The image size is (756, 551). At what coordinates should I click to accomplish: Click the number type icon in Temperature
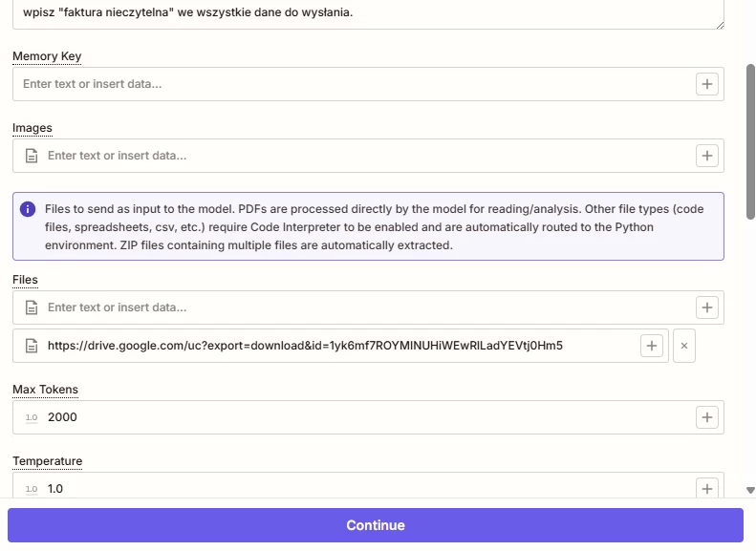tap(32, 489)
